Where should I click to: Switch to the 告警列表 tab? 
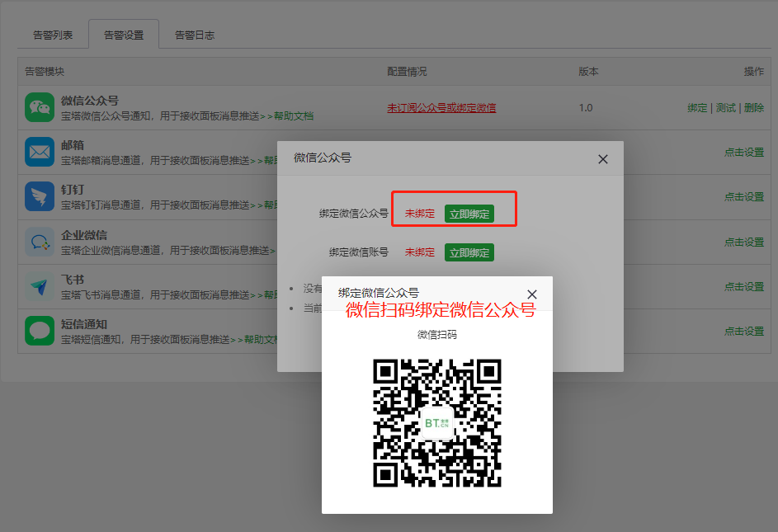pos(53,35)
